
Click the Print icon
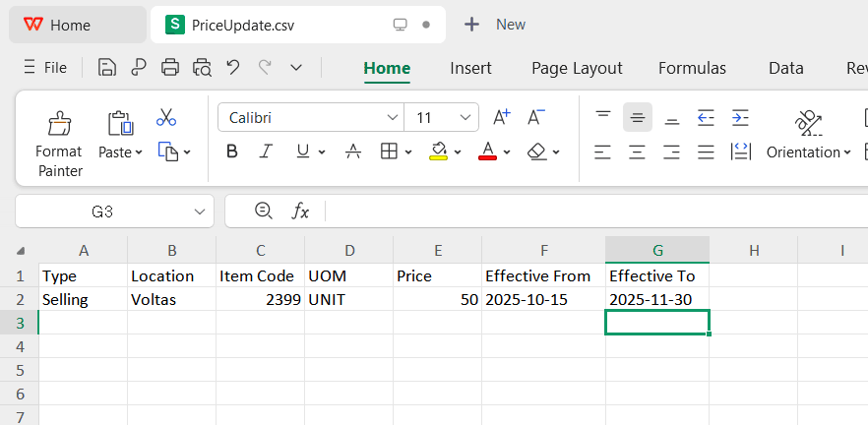tap(170, 68)
